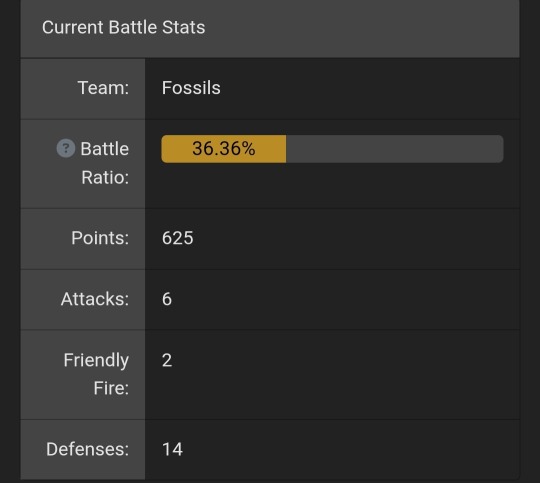Screen dimensions: 540x483
Task: Click the Points: label
Action: click(100, 238)
